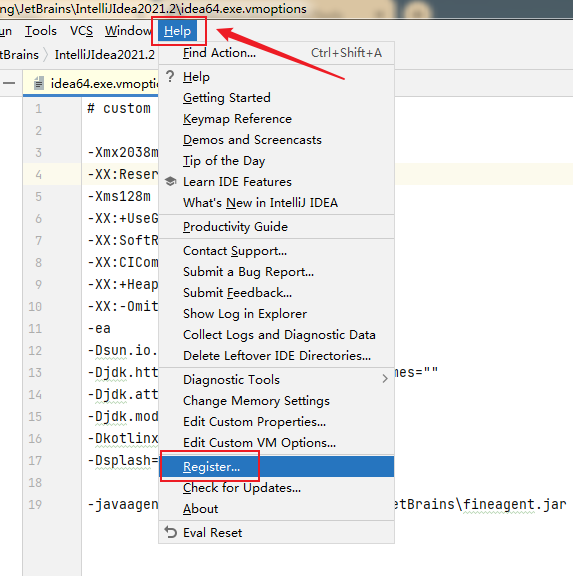This screenshot has height=576, width=573.
Task: Open the About dialog
Action: click(x=277, y=509)
